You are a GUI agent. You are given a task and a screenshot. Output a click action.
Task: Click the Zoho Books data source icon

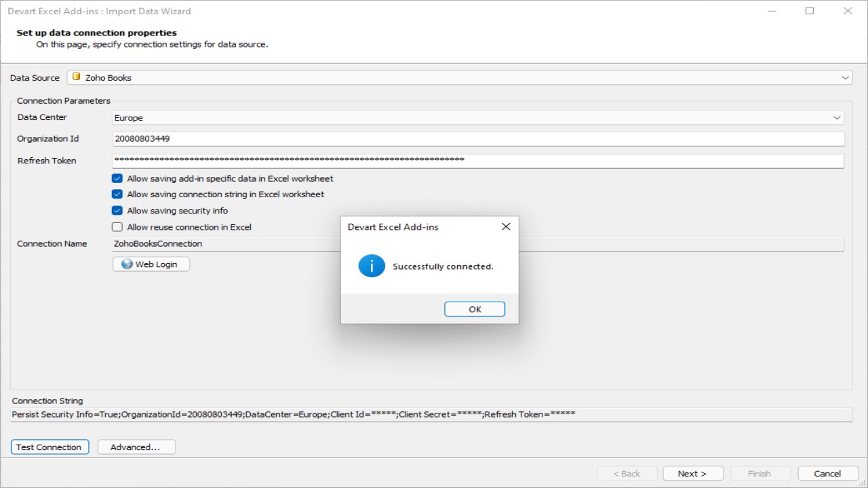[x=77, y=77]
